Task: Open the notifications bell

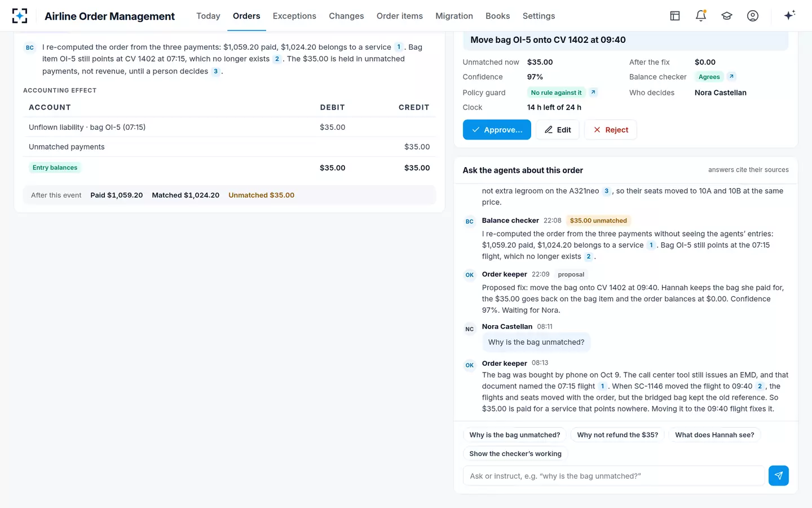Action: (x=701, y=16)
